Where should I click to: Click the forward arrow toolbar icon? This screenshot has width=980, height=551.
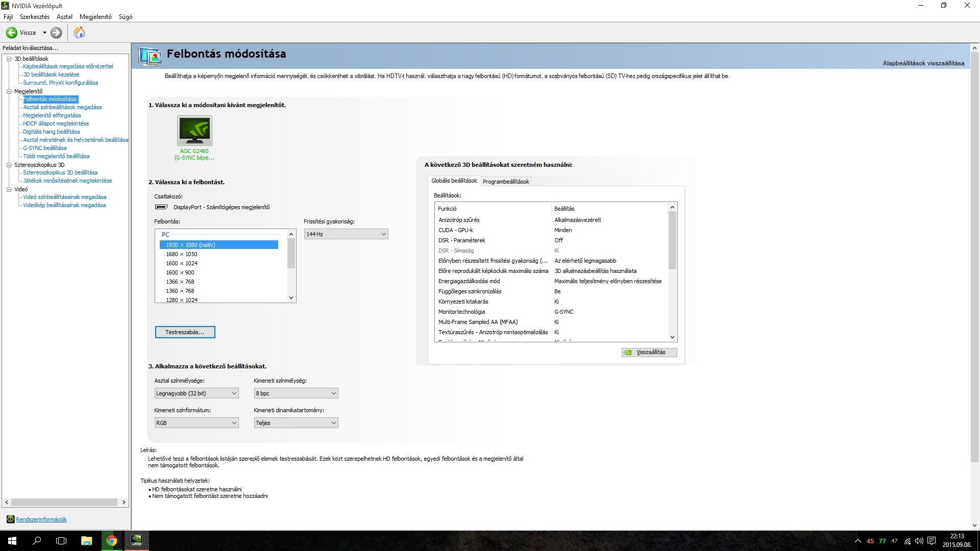click(56, 33)
